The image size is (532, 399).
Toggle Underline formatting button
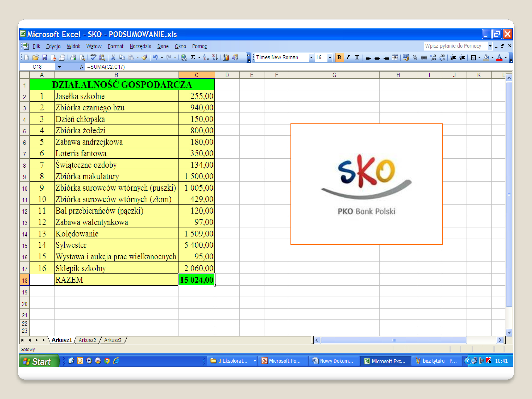click(x=357, y=57)
